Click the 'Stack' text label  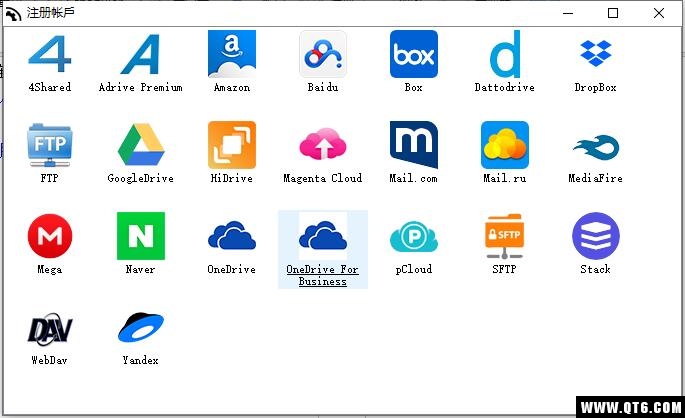point(595,269)
